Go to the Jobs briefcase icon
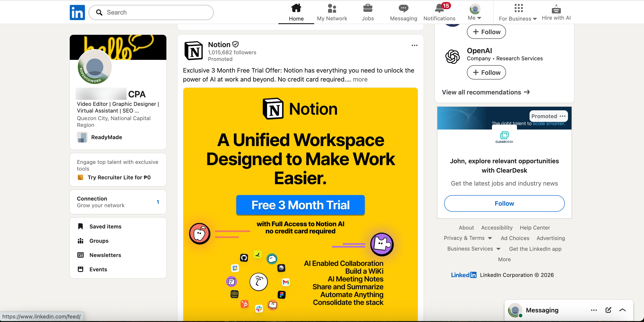This screenshot has height=322, width=644. (367, 8)
